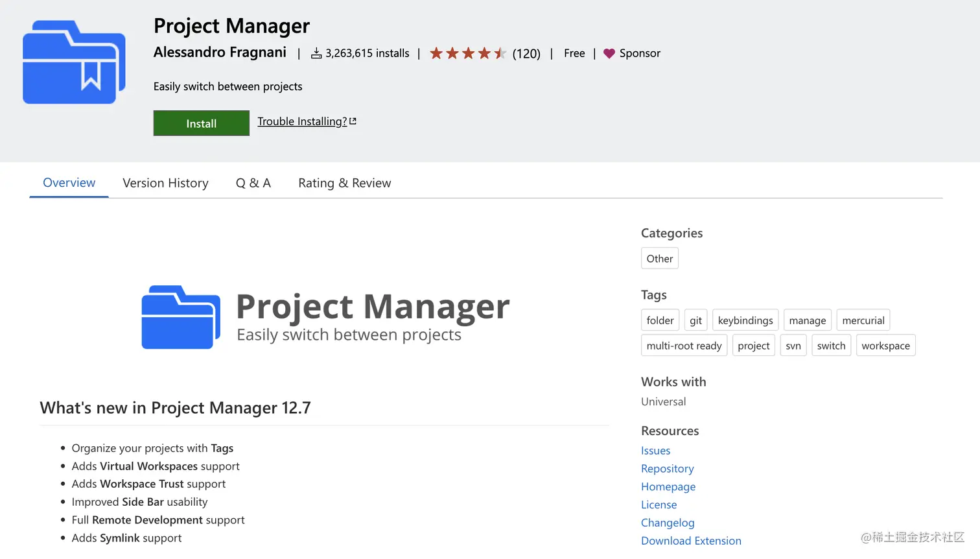Go to the Rating & Review tab
Viewport: 980px width, 559px height.
click(x=344, y=183)
